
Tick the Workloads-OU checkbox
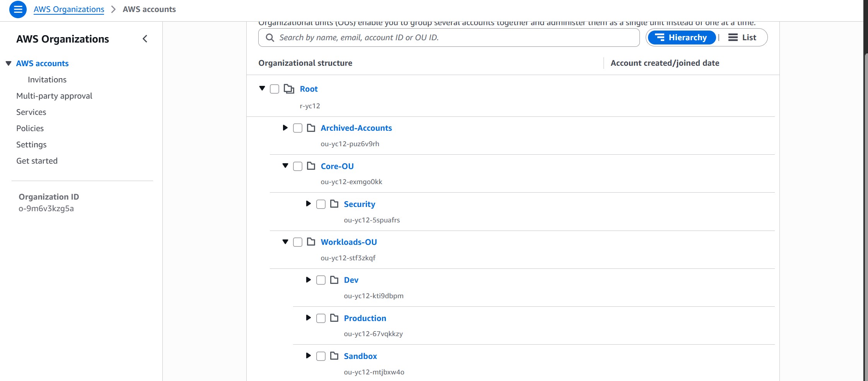pyautogui.click(x=298, y=242)
